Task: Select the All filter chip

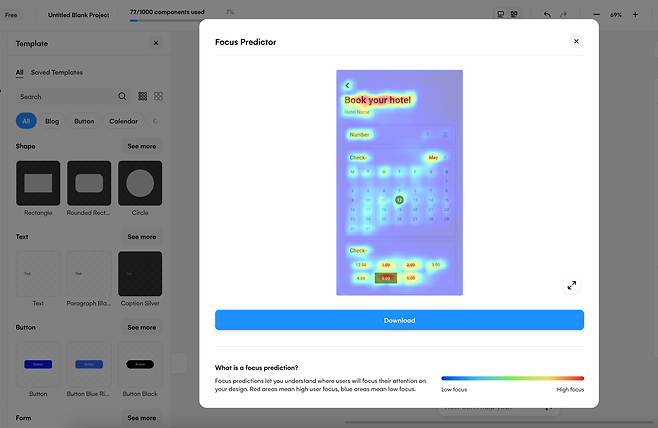Action: (26, 121)
